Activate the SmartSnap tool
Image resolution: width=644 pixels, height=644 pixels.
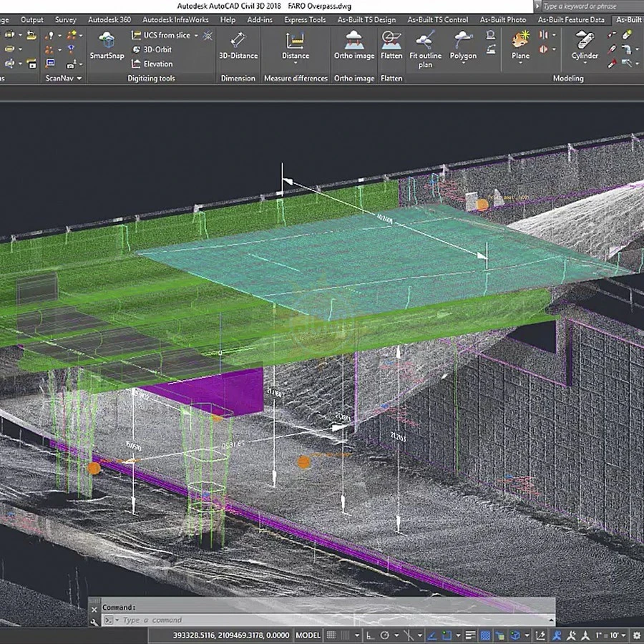pos(107,45)
